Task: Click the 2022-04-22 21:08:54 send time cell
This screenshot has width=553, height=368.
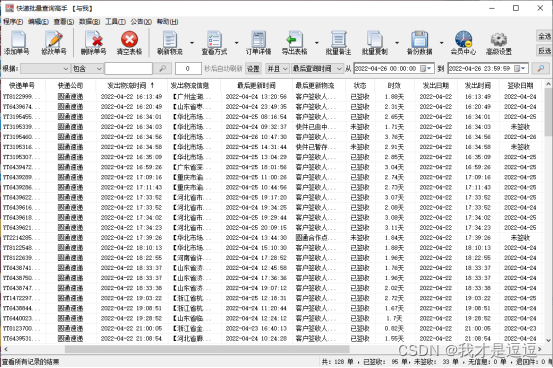Action: [131, 338]
